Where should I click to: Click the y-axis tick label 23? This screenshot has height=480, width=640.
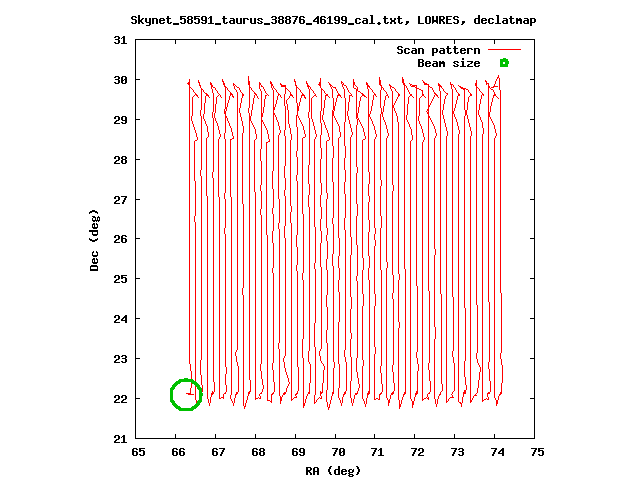tap(120, 359)
